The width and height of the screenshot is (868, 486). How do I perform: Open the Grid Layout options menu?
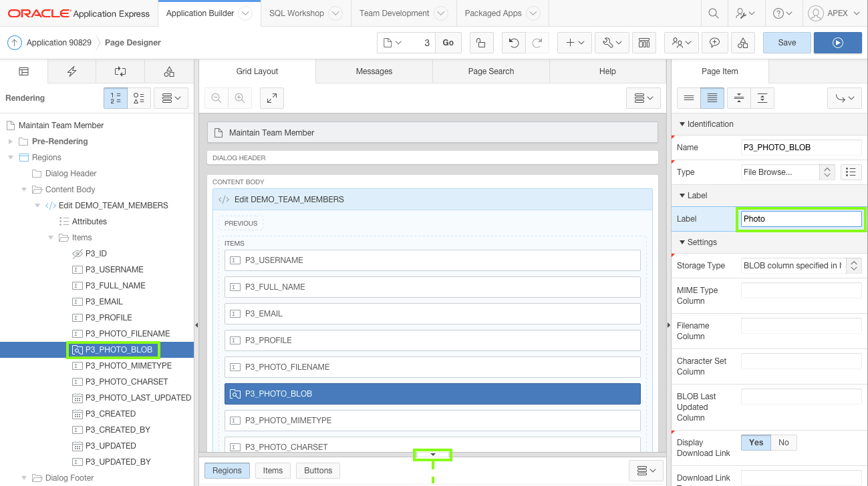coord(643,98)
